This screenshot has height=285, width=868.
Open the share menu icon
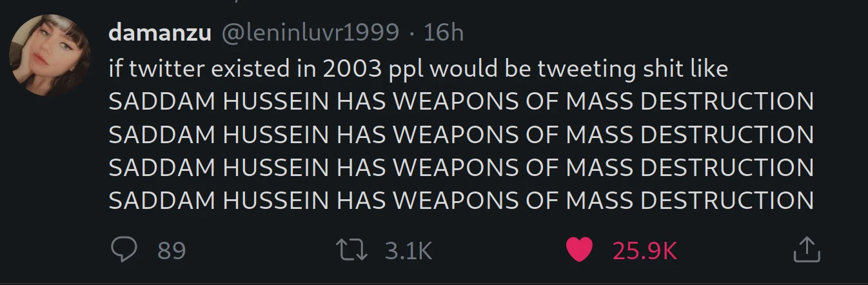[x=806, y=250]
